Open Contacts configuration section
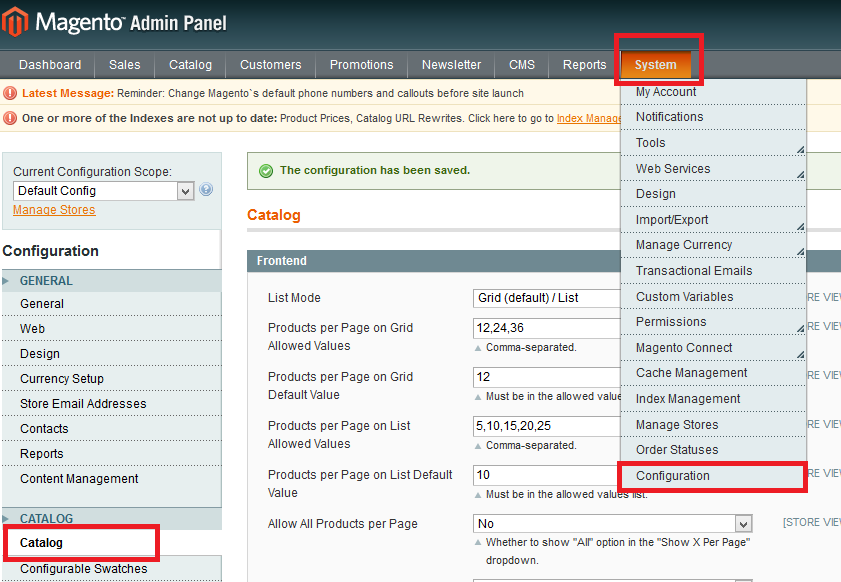The height and width of the screenshot is (582, 841). [x=112, y=429]
